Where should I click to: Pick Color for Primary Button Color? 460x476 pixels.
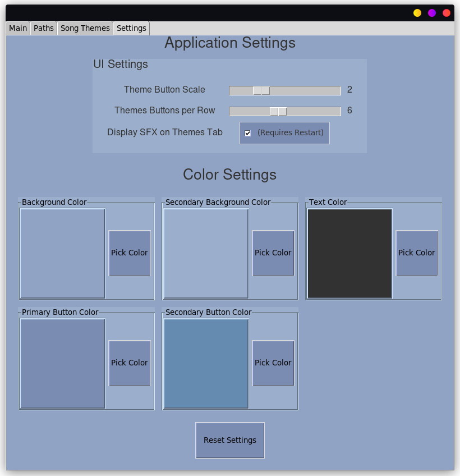point(130,363)
